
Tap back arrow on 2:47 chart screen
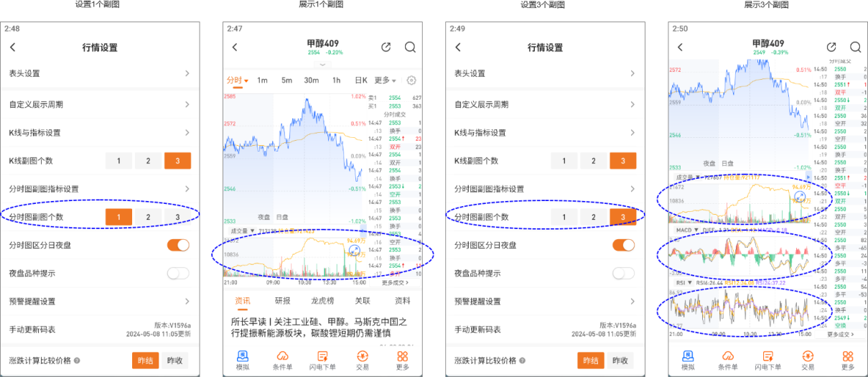tap(235, 47)
